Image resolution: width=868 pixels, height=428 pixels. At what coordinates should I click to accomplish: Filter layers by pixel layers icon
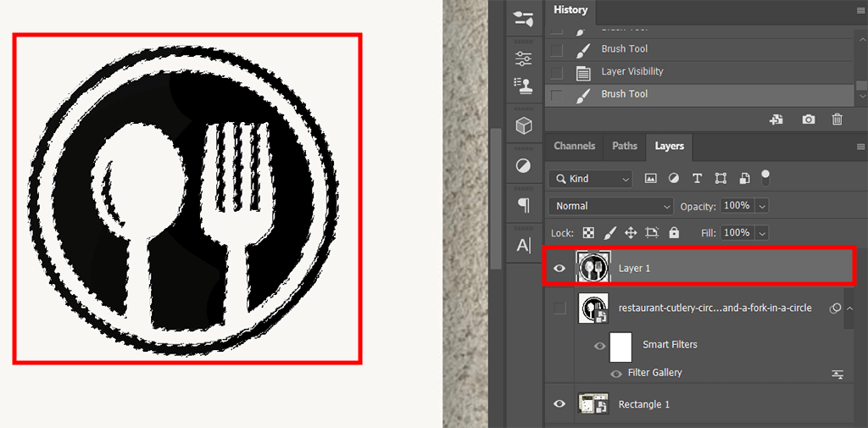tap(651, 178)
